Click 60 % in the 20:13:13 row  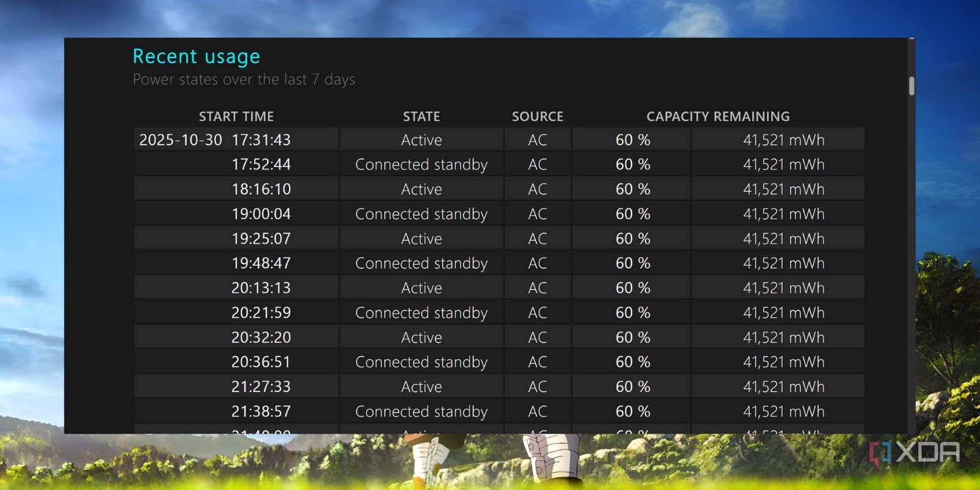point(632,288)
